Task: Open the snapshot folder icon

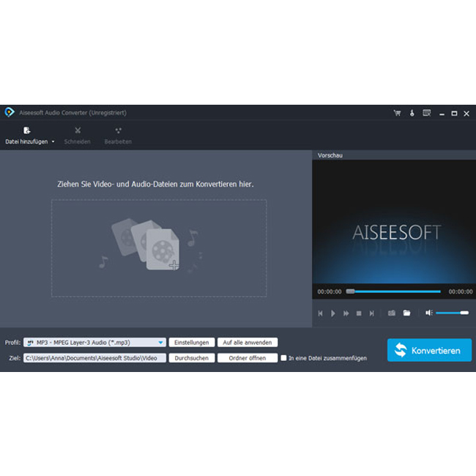Action: pyautogui.click(x=406, y=313)
